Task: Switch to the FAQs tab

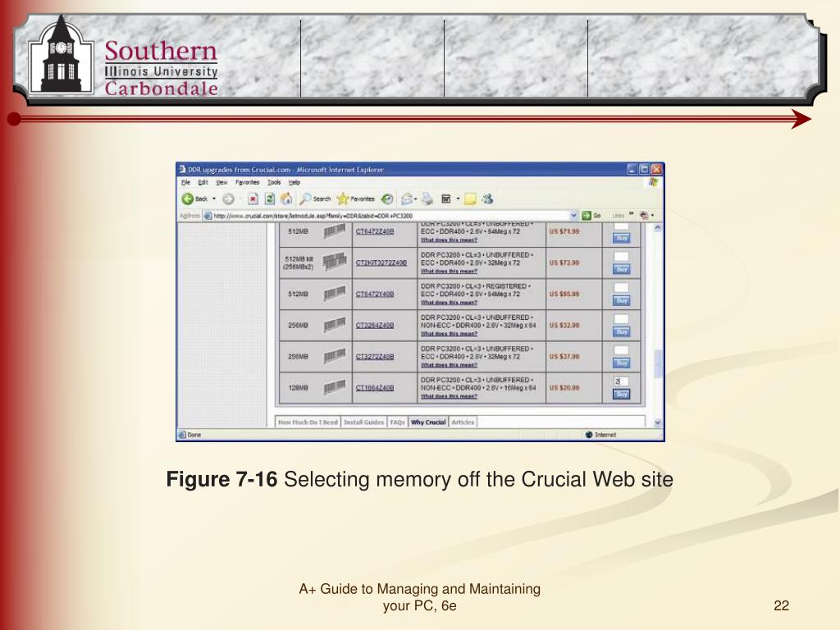Action: pyautogui.click(x=398, y=422)
